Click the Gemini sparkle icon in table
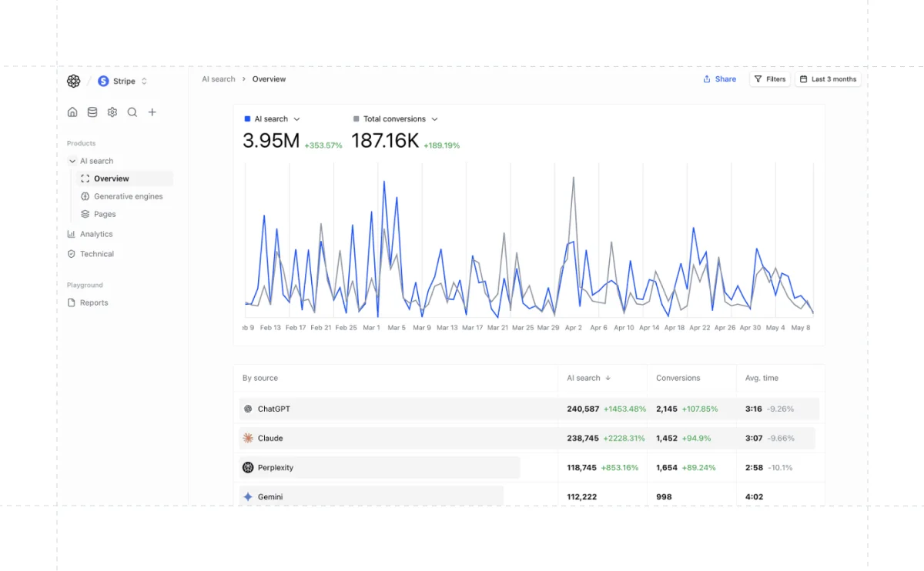Viewport: 924px width, 571px height. [x=248, y=497]
